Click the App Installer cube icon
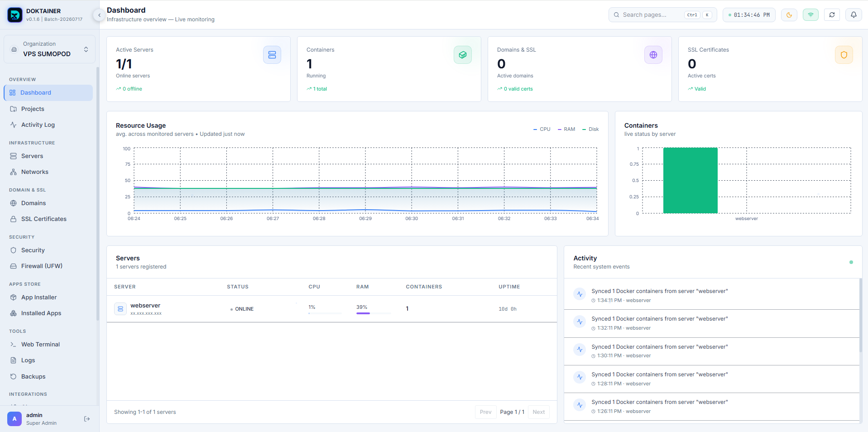Screen dimensions: 868x432 coord(14,297)
